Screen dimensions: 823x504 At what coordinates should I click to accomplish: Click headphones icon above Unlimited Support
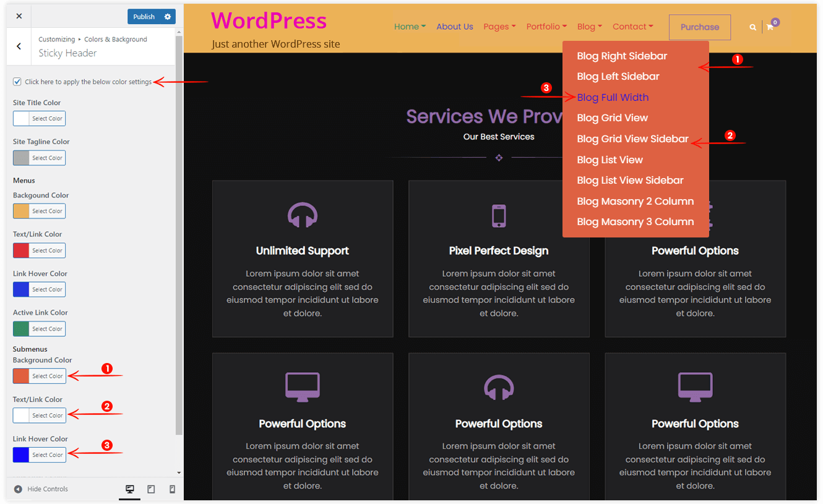[303, 216]
